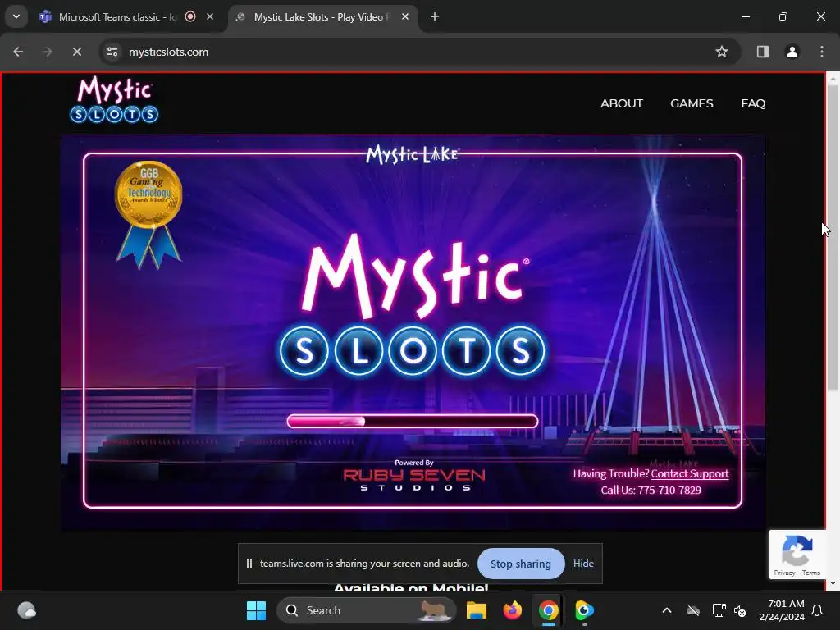Click the page vertical scrollbar
Viewport: 840px width, 630px height.
click(x=833, y=238)
